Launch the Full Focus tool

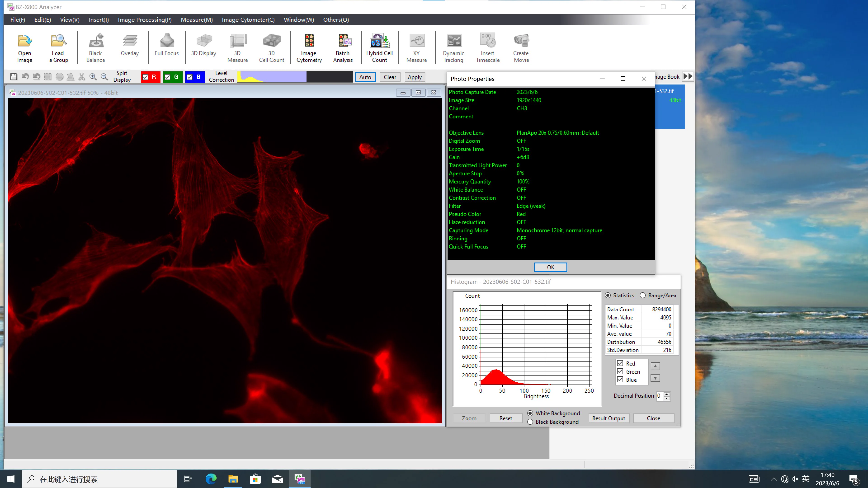click(x=166, y=45)
